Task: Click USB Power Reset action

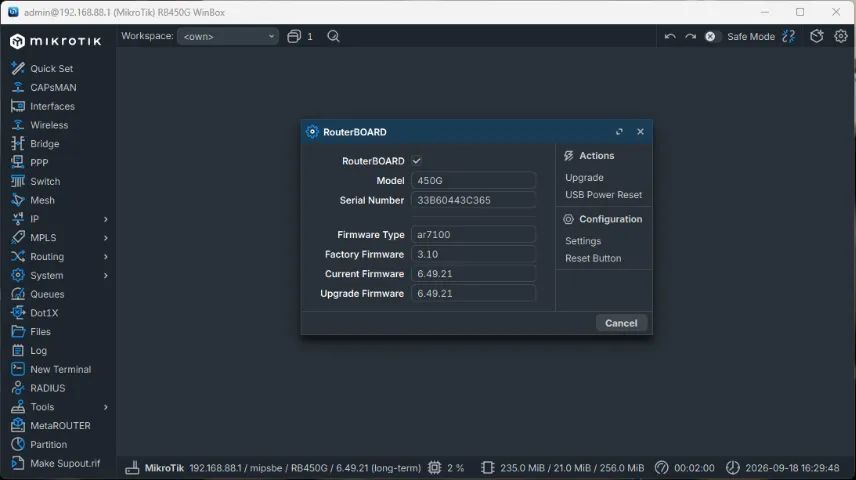Action: click(603, 195)
